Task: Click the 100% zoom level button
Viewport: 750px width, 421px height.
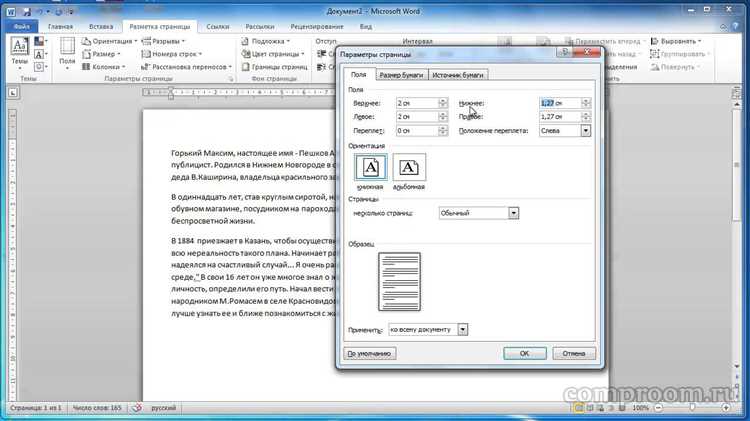Action: (x=640, y=408)
